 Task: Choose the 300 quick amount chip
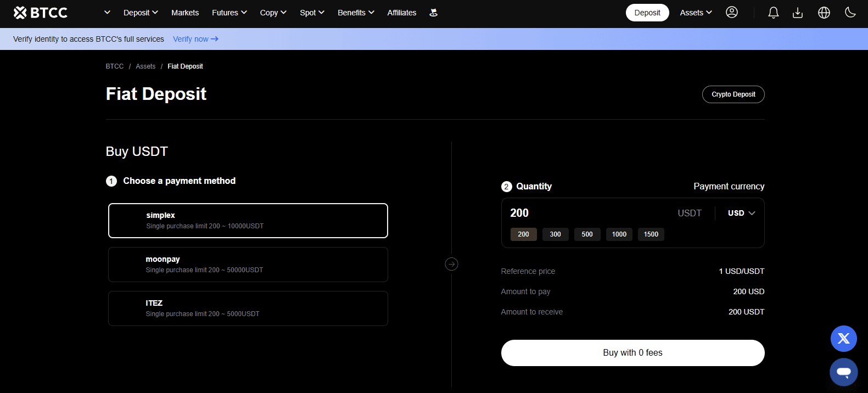556,234
